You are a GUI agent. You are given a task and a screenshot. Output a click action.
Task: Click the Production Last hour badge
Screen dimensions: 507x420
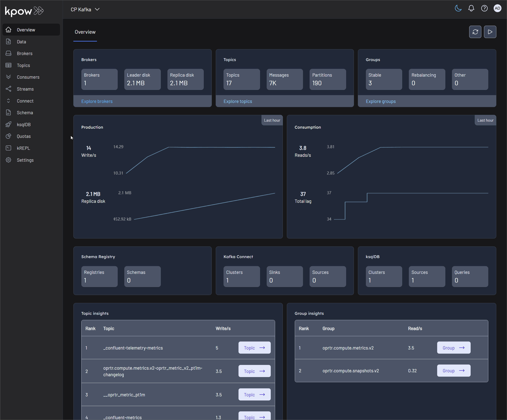(272, 120)
